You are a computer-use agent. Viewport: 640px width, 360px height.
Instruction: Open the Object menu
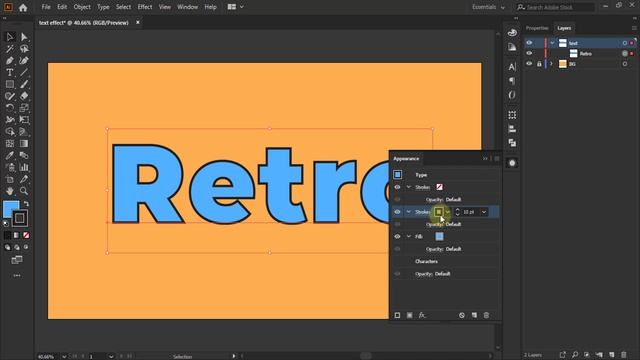pos(82,7)
